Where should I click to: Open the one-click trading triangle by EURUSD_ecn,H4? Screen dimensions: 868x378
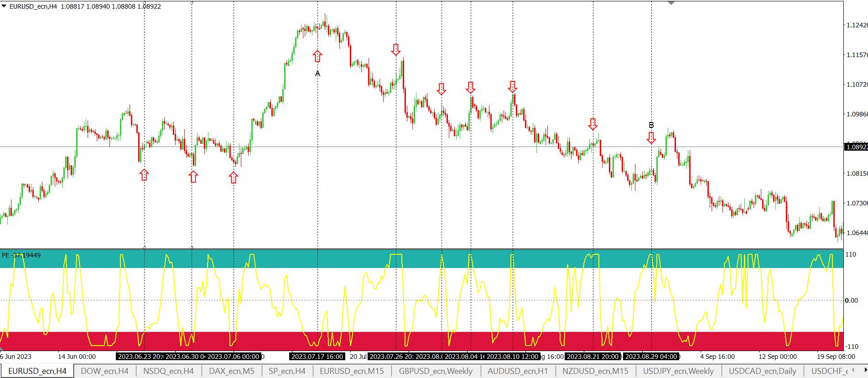pos(4,6)
